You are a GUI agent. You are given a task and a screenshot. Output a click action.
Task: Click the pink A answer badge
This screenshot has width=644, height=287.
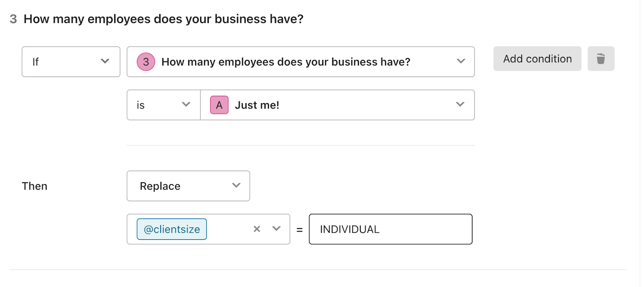pyautogui.click(x=219, y=105)
